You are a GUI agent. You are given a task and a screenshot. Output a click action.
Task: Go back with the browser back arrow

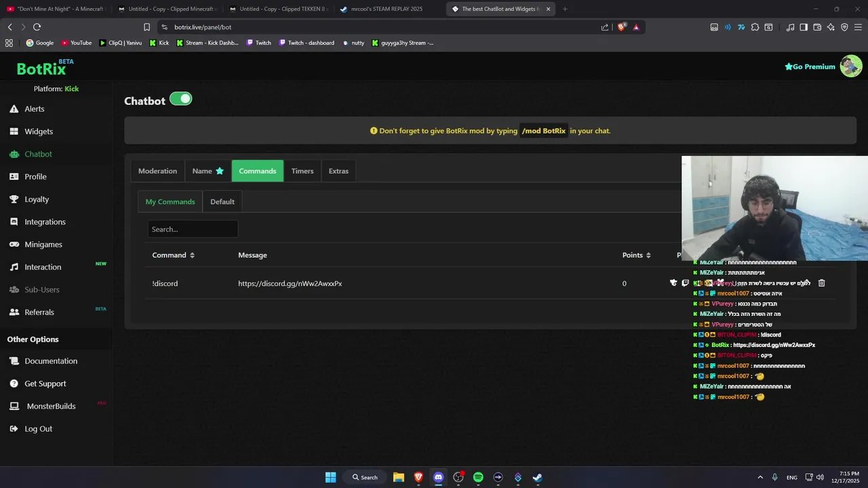point(9,27)
